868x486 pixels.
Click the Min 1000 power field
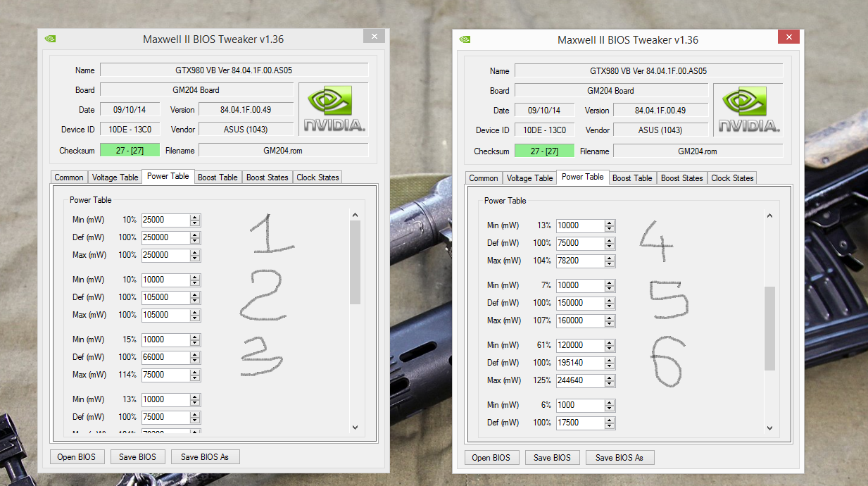580,405
